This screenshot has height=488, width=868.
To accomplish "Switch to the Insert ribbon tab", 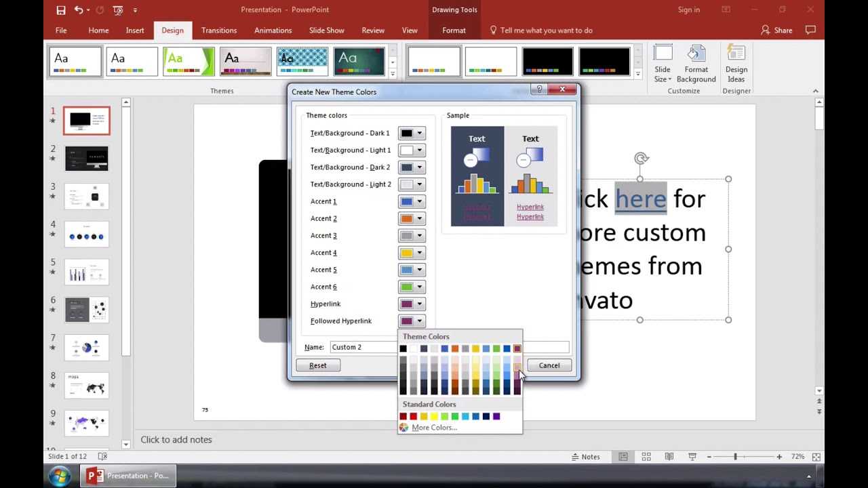I will (x=134, y=30).
